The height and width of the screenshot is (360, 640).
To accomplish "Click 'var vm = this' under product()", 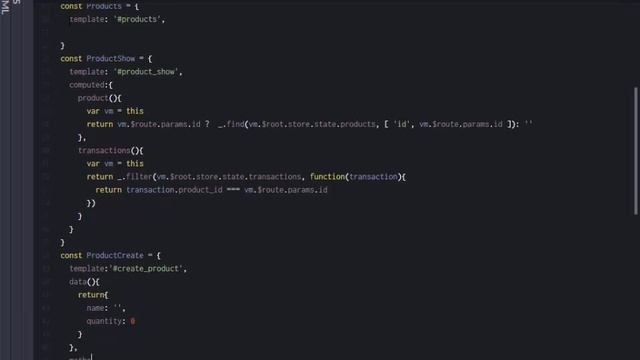I will 115,111.
